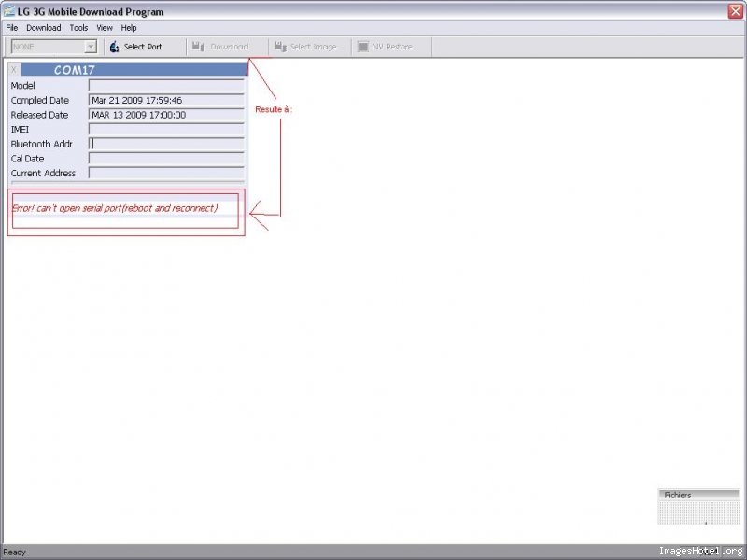The width and height of the screenshot is (747, 560).
Task: Click the Compiled Date field
Action: click(x=166, y=100)
